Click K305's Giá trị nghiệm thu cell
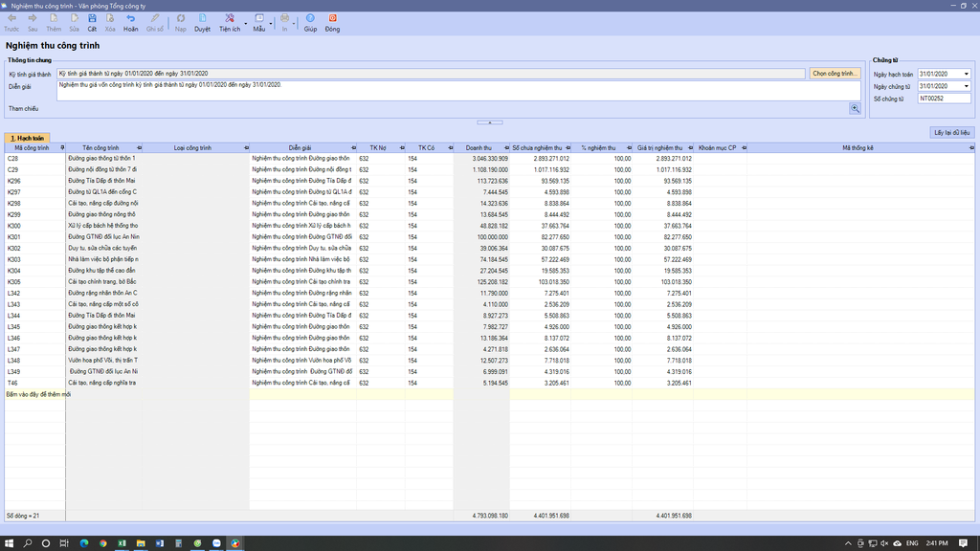This screenshot has height=551, width=980. click(662, 282)
